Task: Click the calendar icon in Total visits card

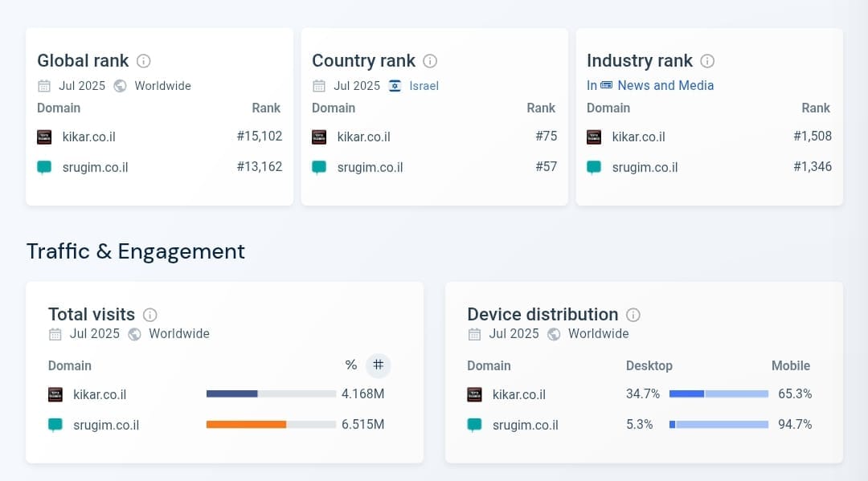Action: tap(55, 334)
